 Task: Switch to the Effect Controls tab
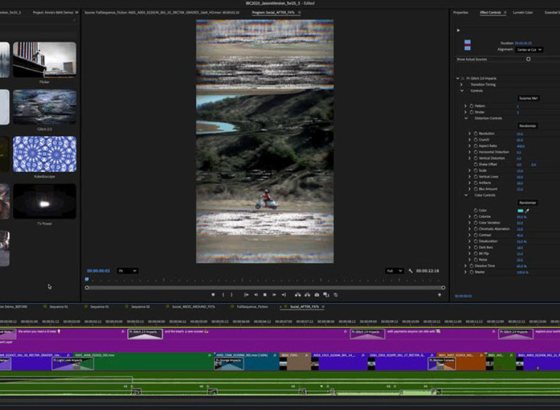click(490, 12)
